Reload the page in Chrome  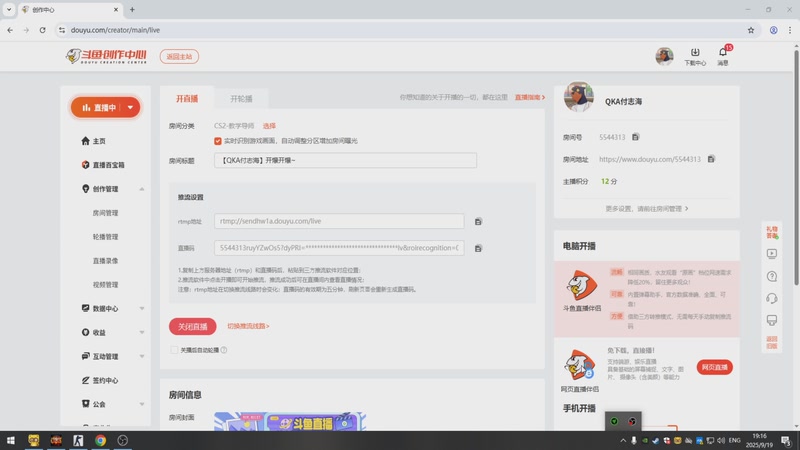(42, 30)
